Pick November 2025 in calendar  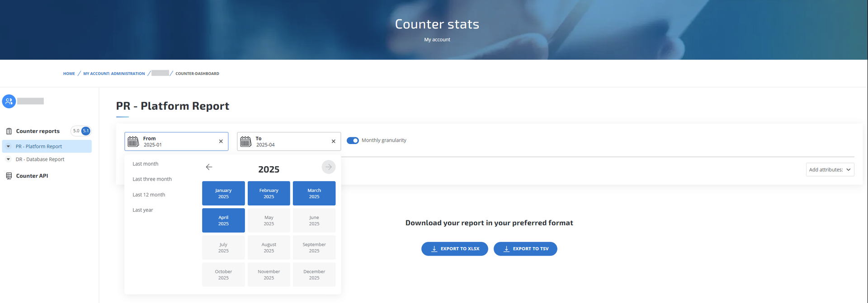[269, 275]
